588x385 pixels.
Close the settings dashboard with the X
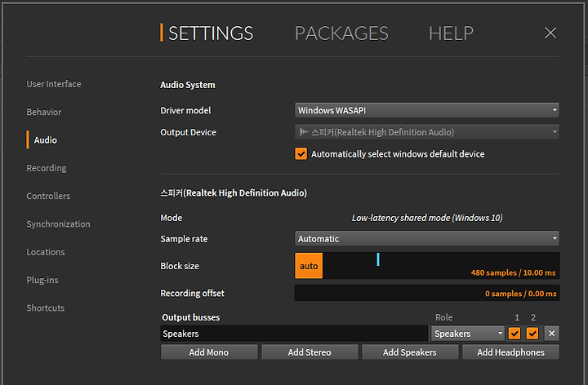(550, 33)
